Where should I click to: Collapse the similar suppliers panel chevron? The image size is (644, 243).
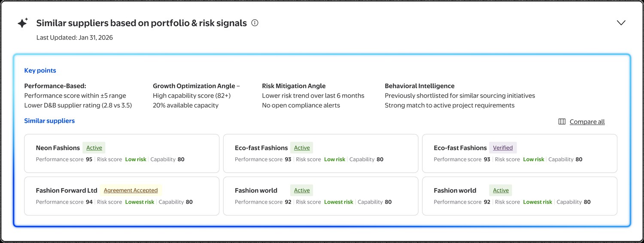(621, 23)
